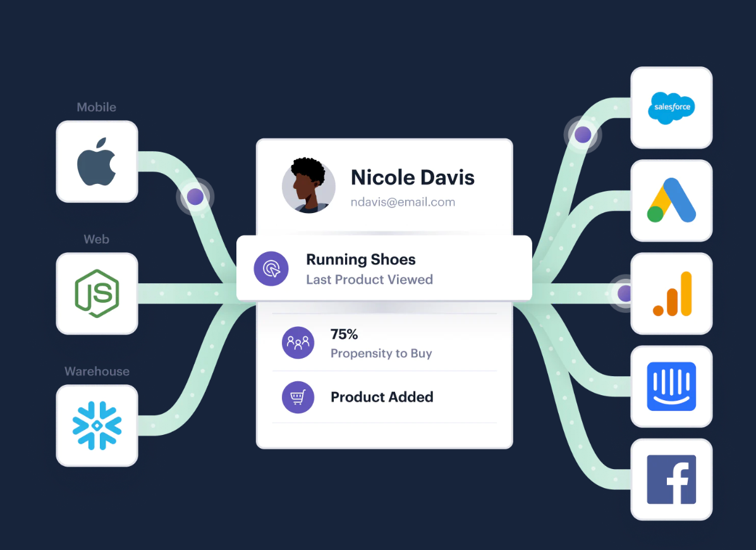Screen dimensions: 756x550
Task: Click the Last Product Viewed label
Action: coord(369,279)
